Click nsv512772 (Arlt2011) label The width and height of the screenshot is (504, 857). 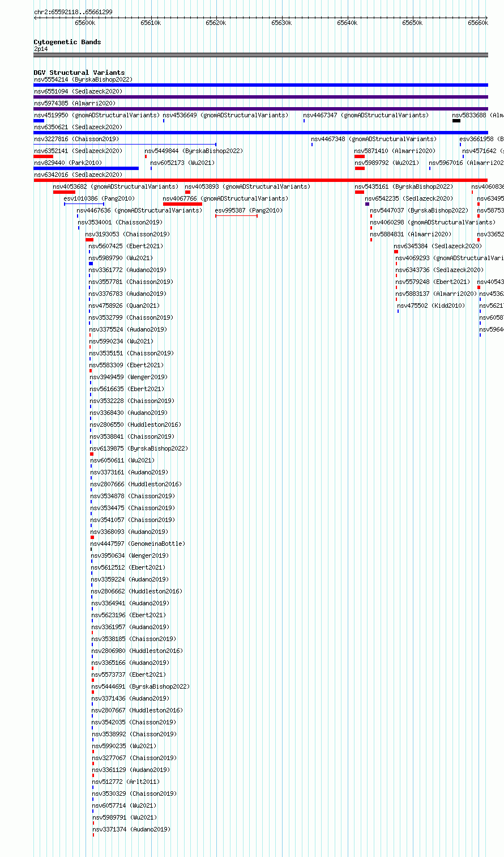coord(126,782)
